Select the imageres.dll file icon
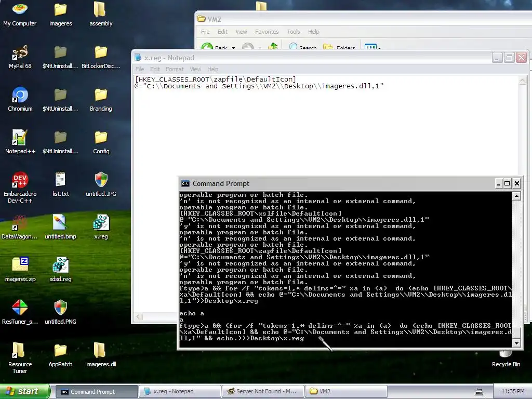This screenshot has width=532, height=399. (x=101, y=354)
